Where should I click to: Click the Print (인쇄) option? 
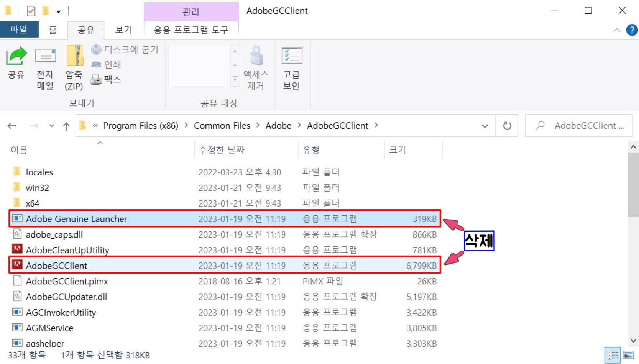coord(106,64)
